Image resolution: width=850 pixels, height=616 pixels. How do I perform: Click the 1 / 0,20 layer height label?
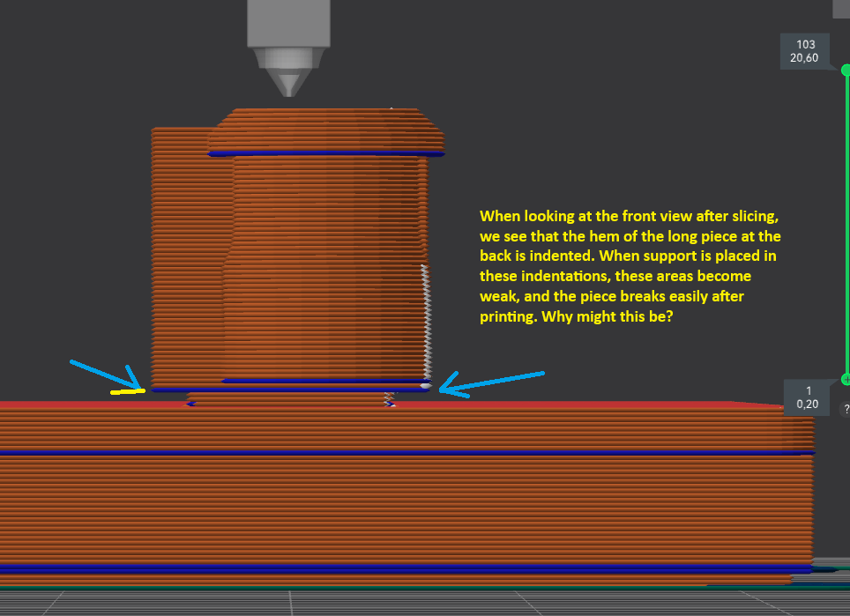807,397
